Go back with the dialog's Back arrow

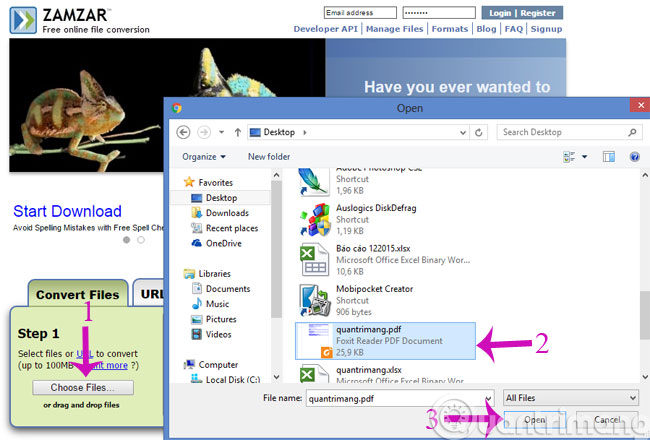pos(183,132)
